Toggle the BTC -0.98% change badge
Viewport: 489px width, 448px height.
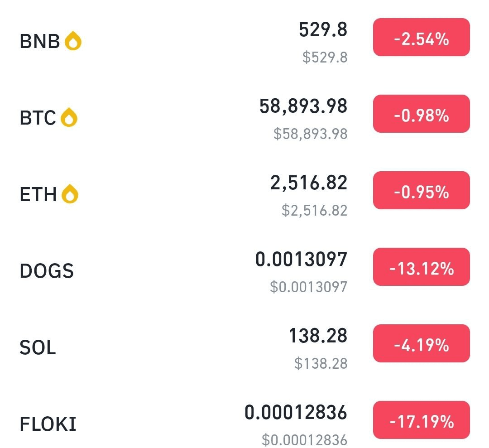pyautogui.click(x=422, y=114)
